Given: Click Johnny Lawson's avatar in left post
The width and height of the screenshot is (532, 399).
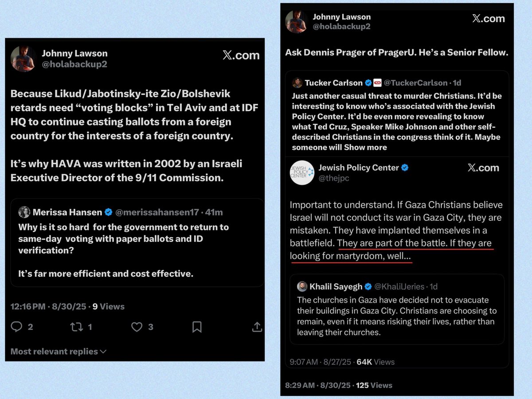Looking at the screenshot, I should (x=23, y=59).
